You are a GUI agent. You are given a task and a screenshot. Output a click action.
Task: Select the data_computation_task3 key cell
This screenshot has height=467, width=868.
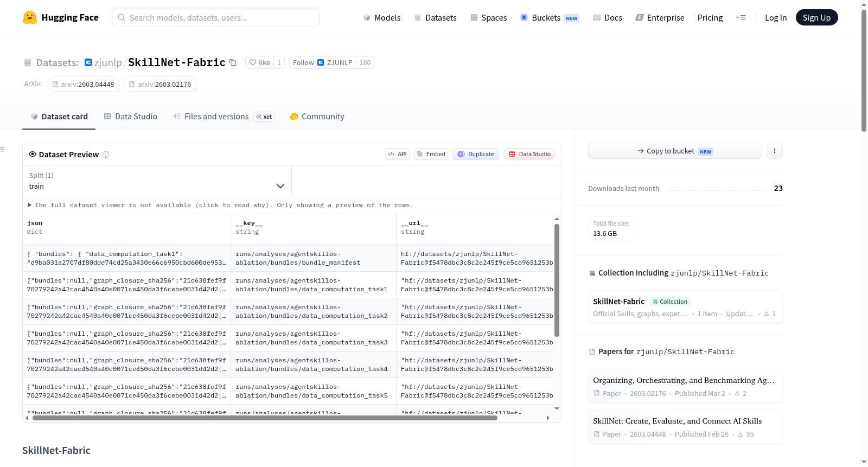point(314,338)
